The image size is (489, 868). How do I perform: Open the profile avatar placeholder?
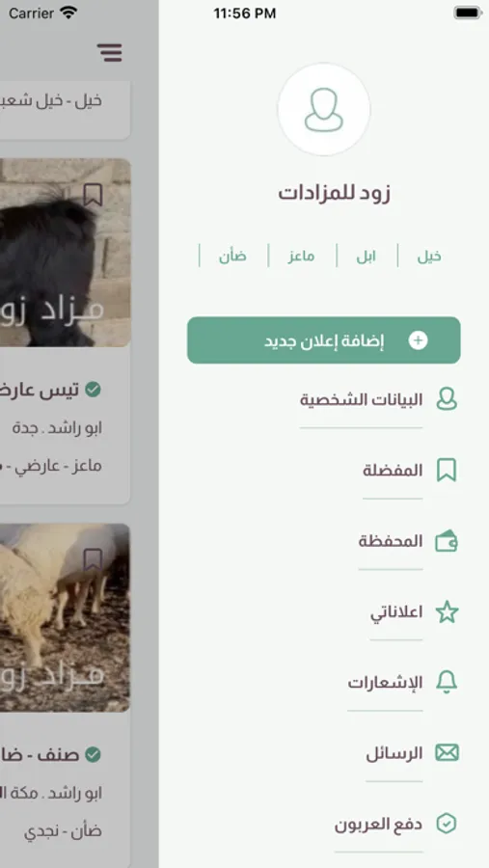(x=324, y=110)
